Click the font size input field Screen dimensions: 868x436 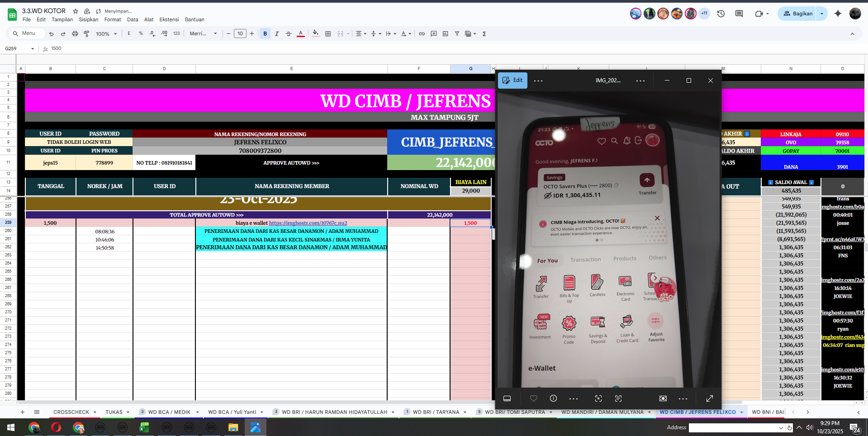[x=240, y=33]
